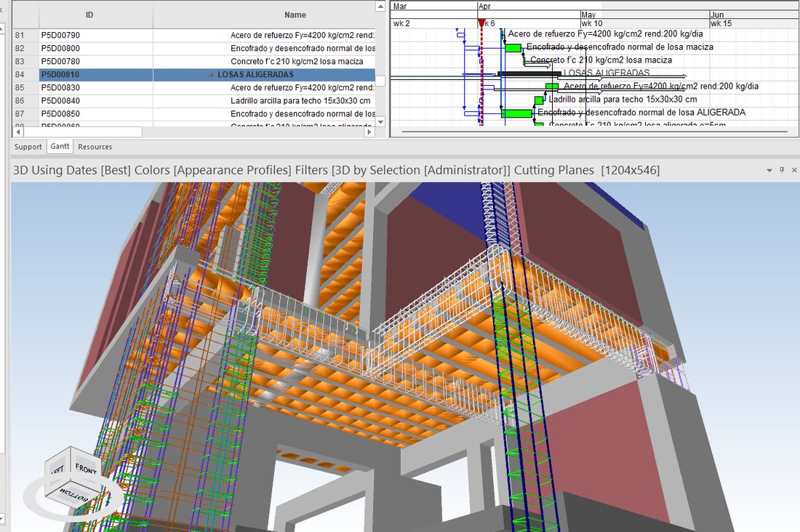Pin the 3D view panel
800x532 pixels.
pyautogui.click(x=782, y=170)
